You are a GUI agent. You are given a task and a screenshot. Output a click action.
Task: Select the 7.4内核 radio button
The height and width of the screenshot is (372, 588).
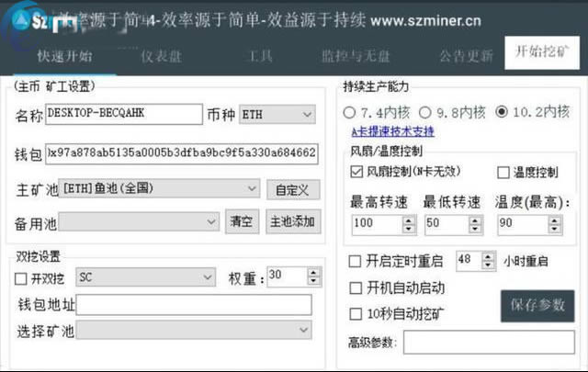349,112
